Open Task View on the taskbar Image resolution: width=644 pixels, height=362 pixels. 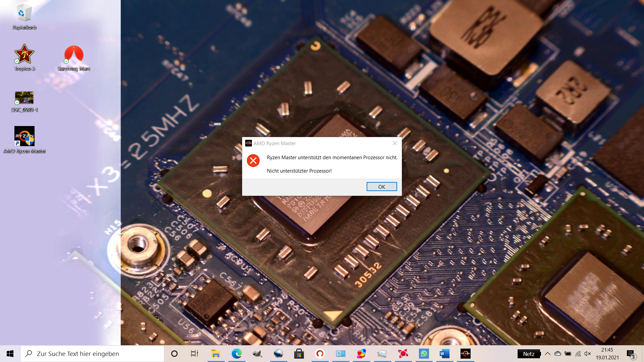(195, 354)
